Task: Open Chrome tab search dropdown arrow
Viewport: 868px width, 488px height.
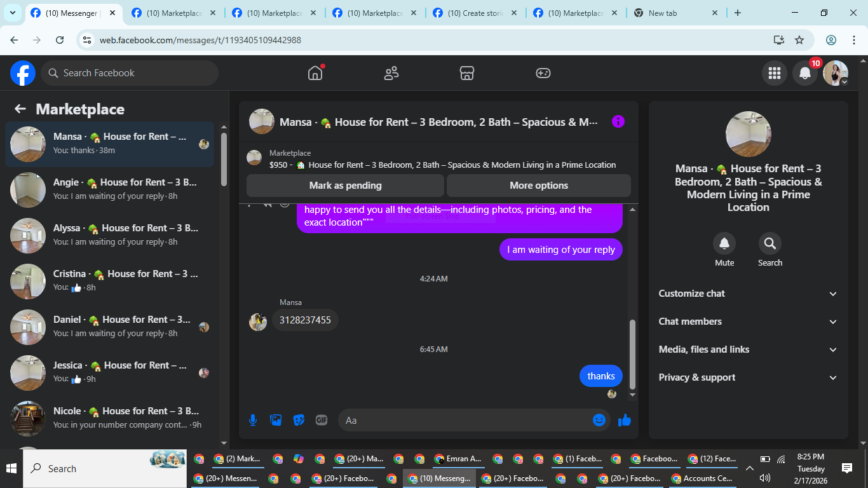Action: point(13,13)
